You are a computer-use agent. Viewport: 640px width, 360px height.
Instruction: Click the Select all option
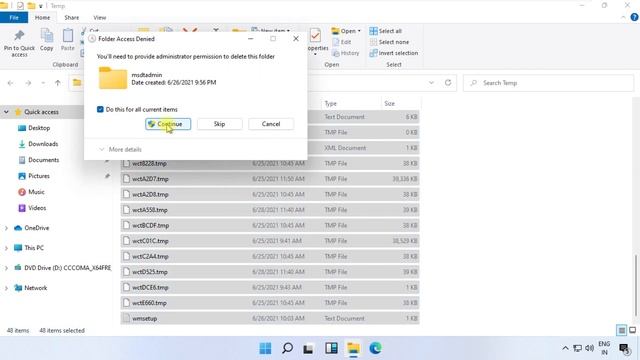coord(386,31)
